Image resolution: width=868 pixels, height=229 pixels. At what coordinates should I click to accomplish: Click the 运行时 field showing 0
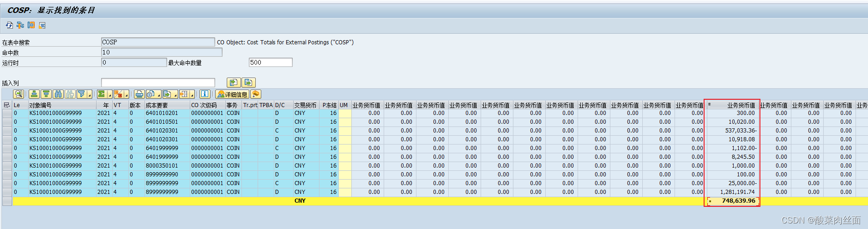point(134,62)
